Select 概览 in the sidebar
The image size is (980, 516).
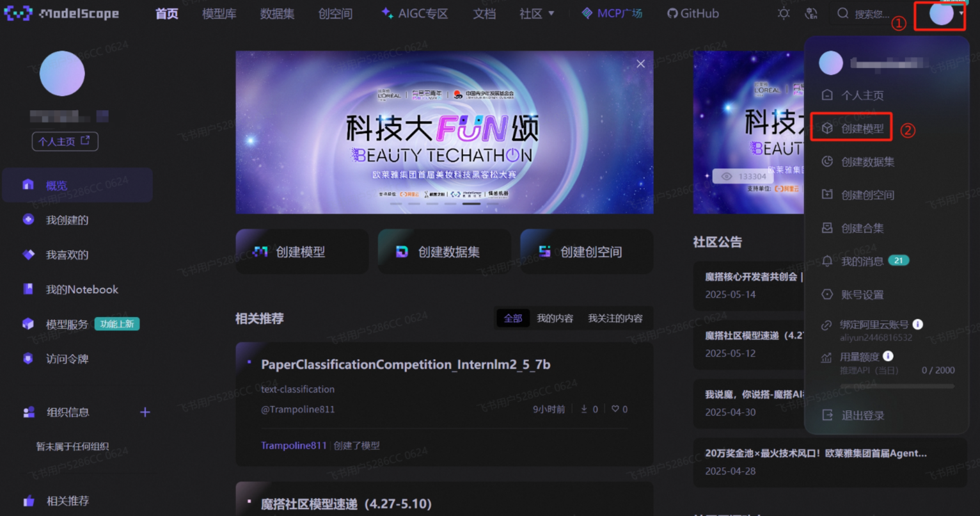(77, 185)
